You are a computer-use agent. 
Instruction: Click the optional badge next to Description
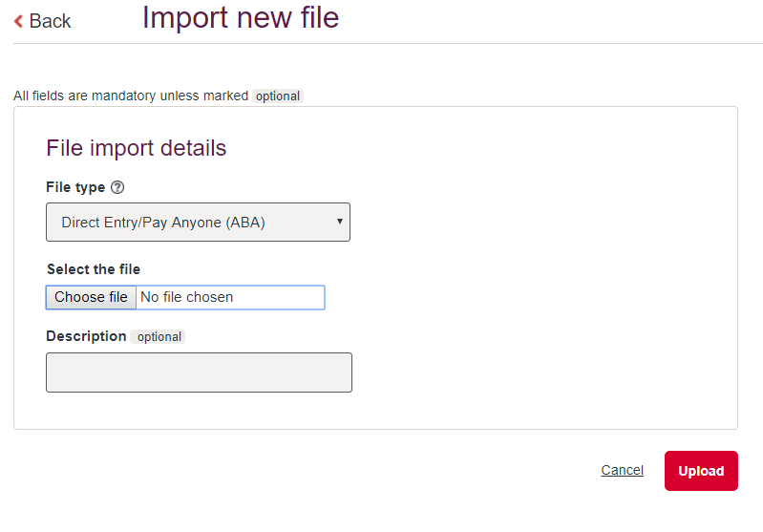click(159, 337)
